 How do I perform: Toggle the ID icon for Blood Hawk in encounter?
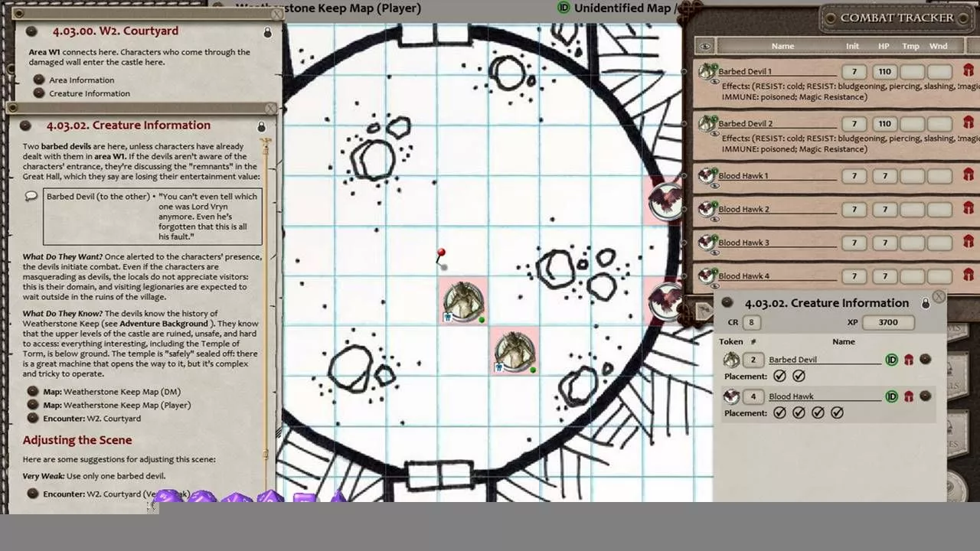(892, 396)
